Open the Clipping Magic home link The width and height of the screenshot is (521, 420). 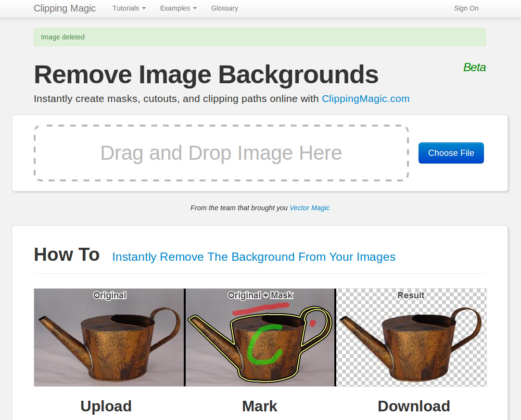(x=64, y=8)
